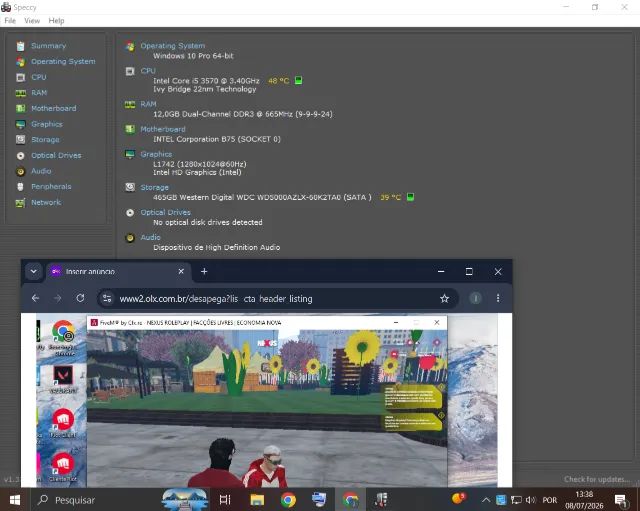The image size is (640, 511).
Task: Click the Intel HD Graphics text line
Action: coord(197,173)
